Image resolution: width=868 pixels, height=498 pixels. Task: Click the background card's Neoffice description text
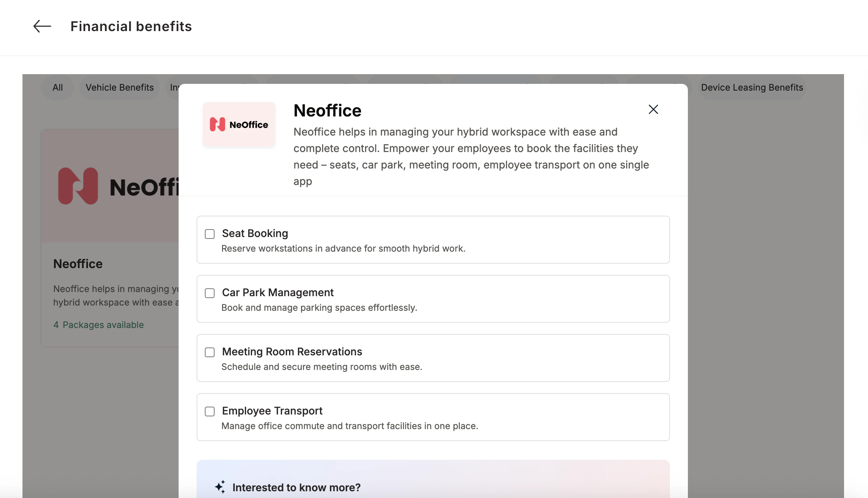click(116, 295)
